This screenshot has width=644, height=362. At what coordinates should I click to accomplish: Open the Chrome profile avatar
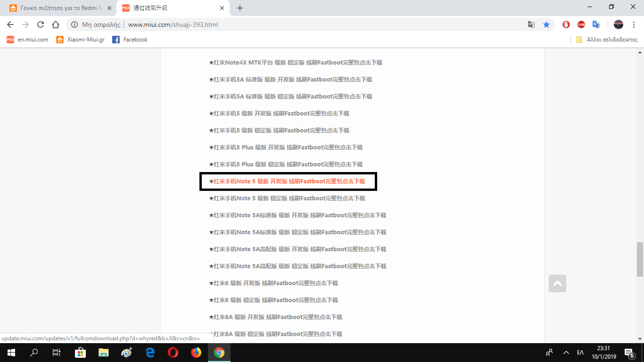[x=619, y=25]
